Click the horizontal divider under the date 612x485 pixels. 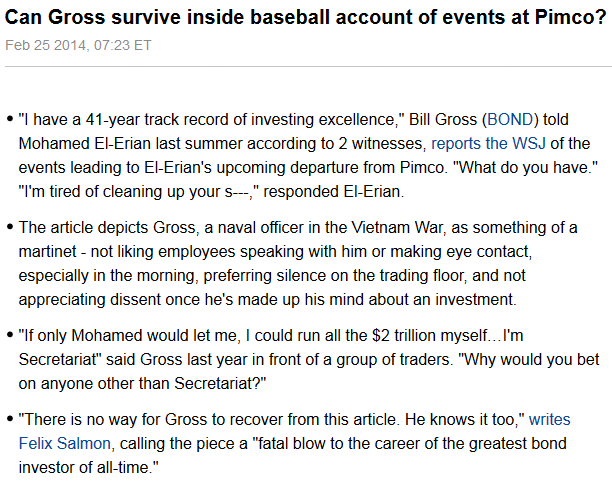pyautogui.click(x=306, y=67)
